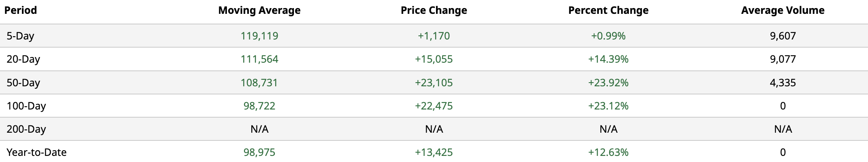Select the 50-Day period row label
The width and height of the screenshot is (868, 162).
click(23, 83)
